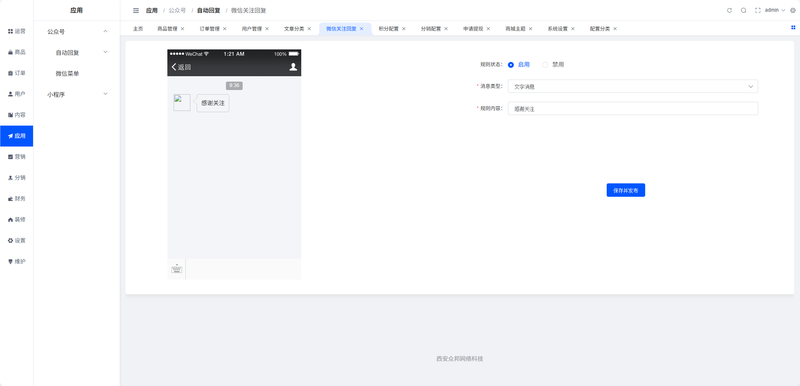Image resolution: width=800 pixels, height=386 pixels.
Task: Switch to the 商品管理 tab
Action: 167,29
